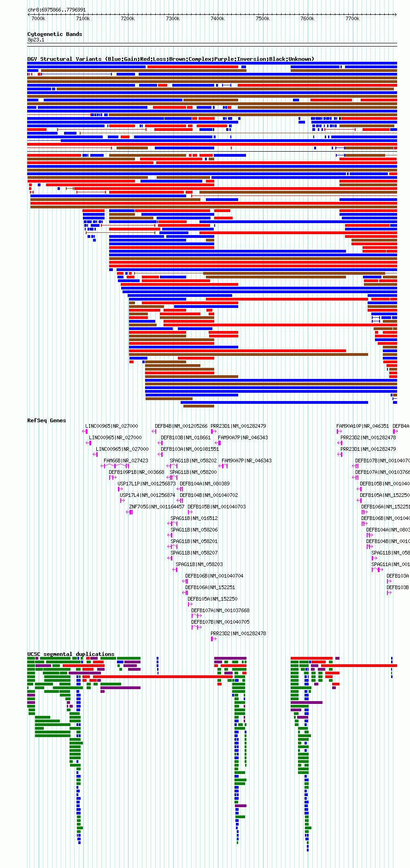410x868 pixels.
Task: Select the 7600k ruler tick label
Action: click(307, 18)
